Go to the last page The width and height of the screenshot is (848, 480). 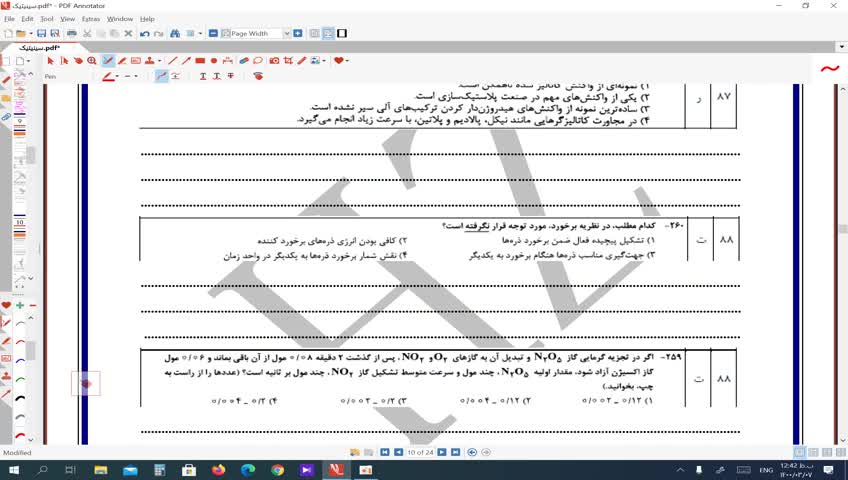[x=455, y=452]
